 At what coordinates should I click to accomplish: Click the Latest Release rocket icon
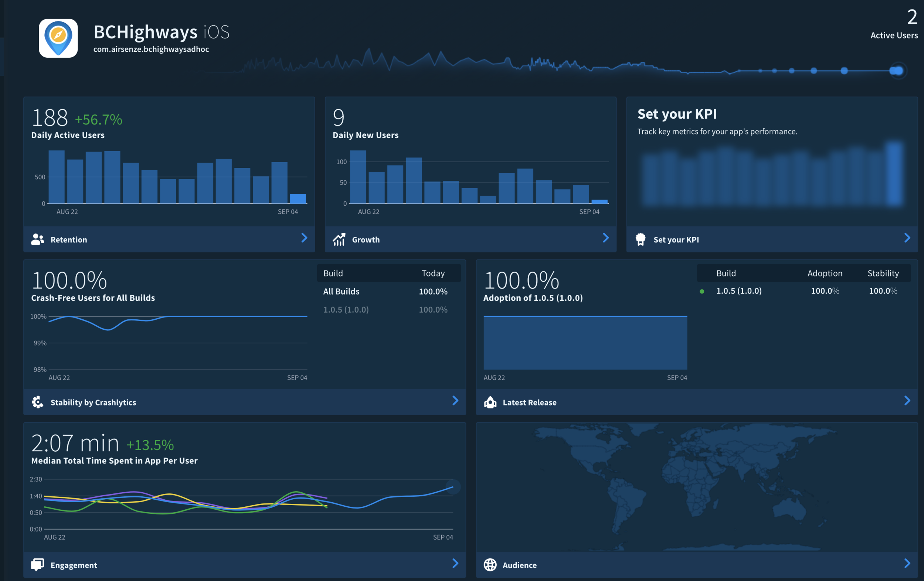490,402
